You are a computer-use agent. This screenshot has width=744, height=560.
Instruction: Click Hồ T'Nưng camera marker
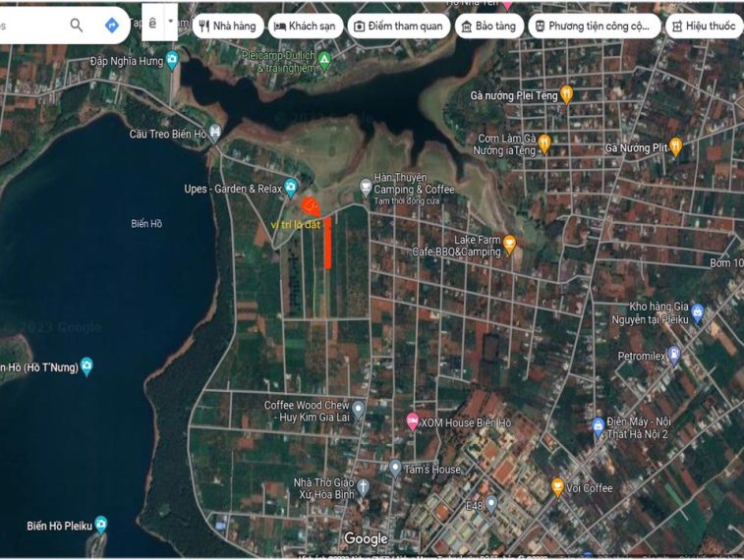(x=86, y=365)
